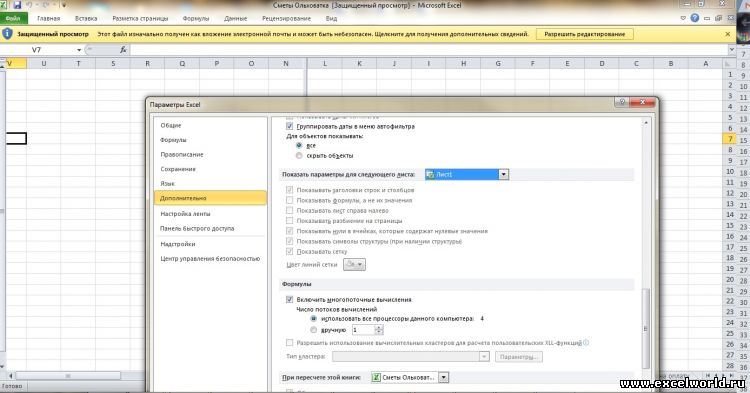
Task: Click the Параметры... cluster button
Action: (x=519, y=357)
